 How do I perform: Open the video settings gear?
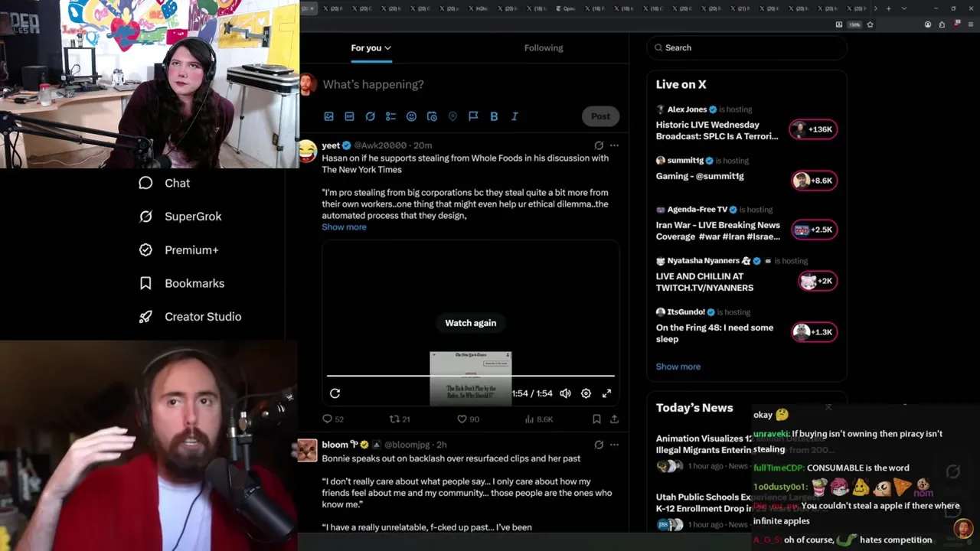pos(586,393)
